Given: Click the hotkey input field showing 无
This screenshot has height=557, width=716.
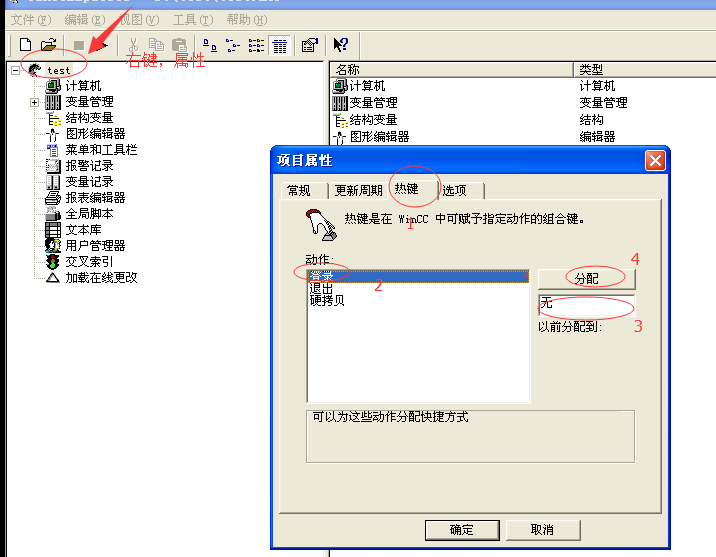Looking at the screenshot, I should coord(586,304).
